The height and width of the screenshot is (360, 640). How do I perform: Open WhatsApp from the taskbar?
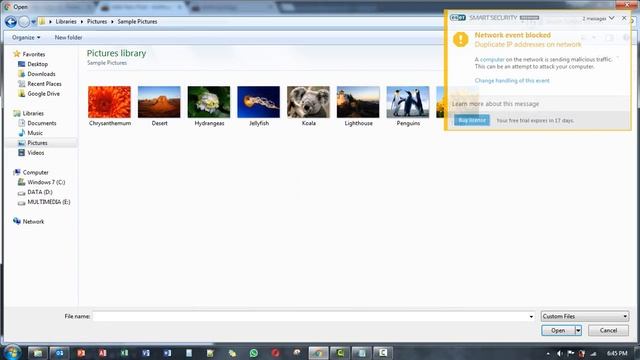pyautogui.click(x=253, y=353)
